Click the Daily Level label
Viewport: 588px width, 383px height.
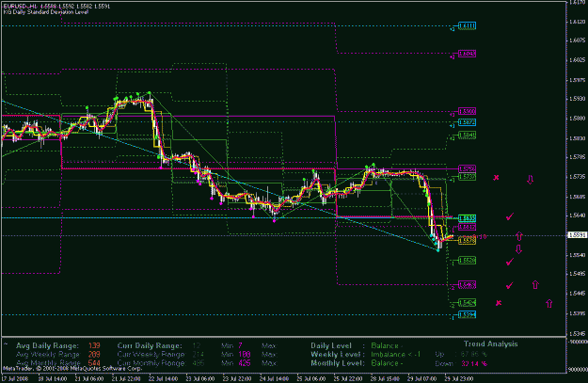(331, 346)
